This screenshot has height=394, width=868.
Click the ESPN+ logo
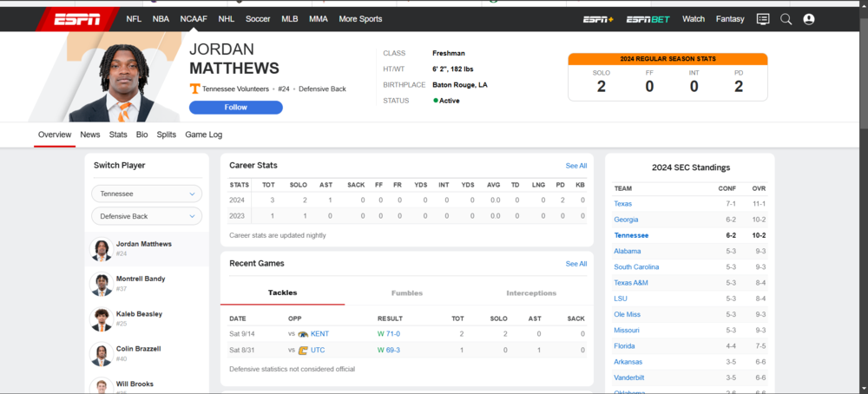tap(597, 19)
